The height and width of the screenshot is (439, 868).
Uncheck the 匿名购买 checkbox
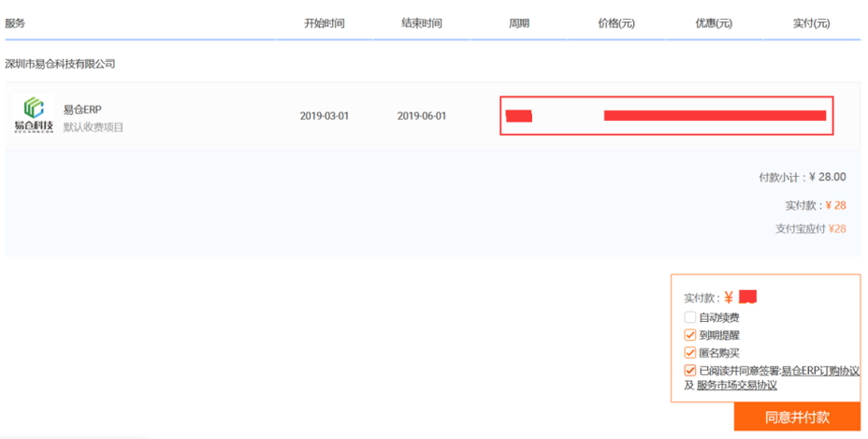[x=690, y=353]
